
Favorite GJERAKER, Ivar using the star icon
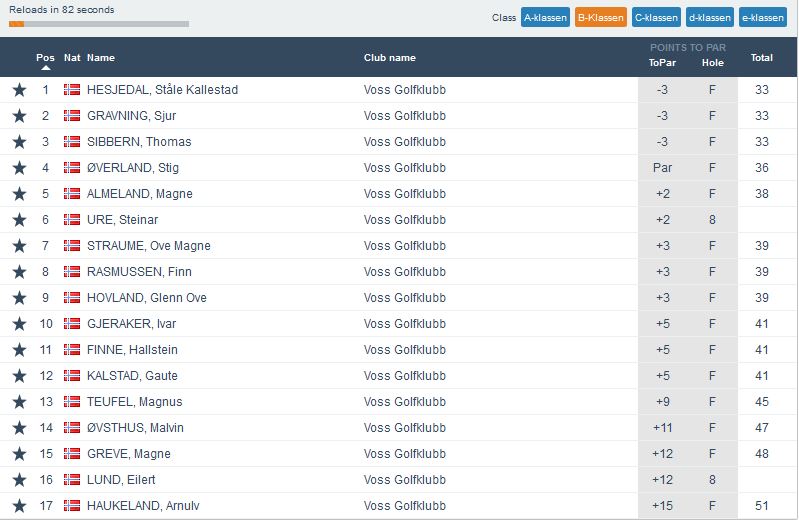(x=19, y=324)
